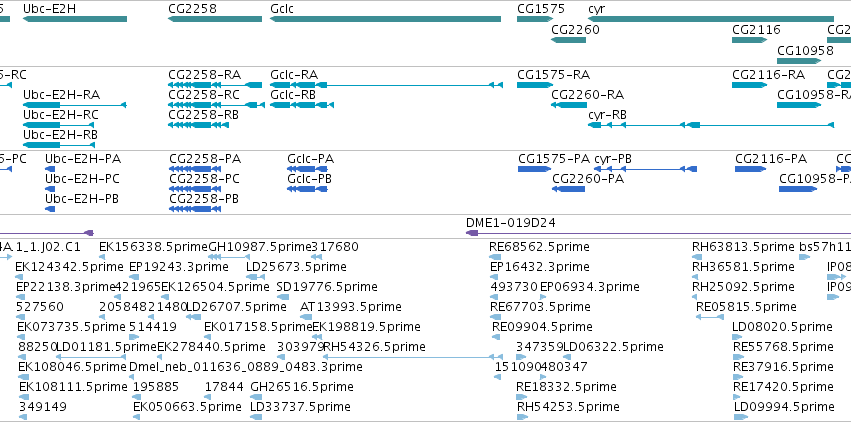Select the RE18332.5prime EST
The image size is (851, 422).
(522, 397)
